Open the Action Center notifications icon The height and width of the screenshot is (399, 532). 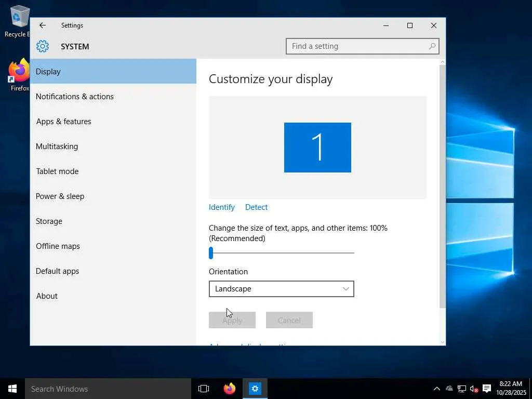pyautogui.click(x=487, y=389)
